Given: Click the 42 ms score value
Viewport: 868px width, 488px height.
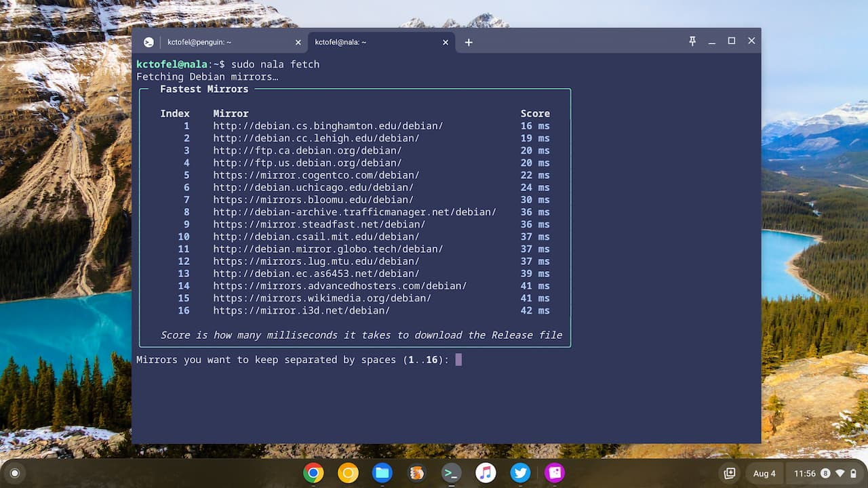Looking at the screenshot, I should 535,310.
